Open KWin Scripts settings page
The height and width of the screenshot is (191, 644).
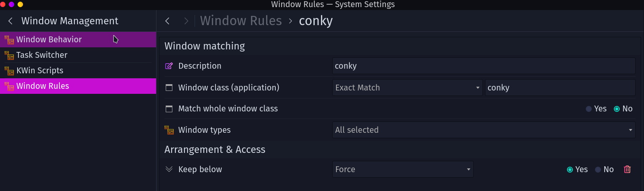point(40,71)
